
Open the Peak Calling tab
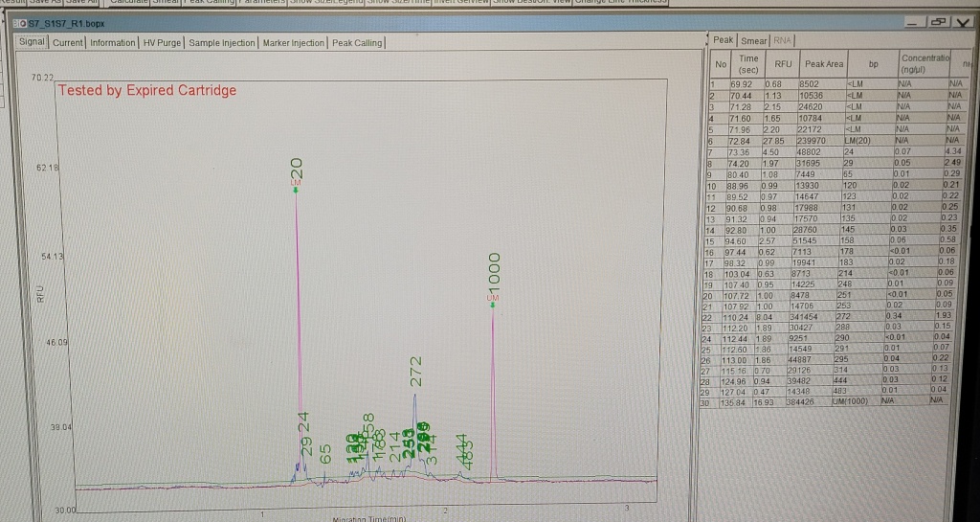tap(357, 42)
